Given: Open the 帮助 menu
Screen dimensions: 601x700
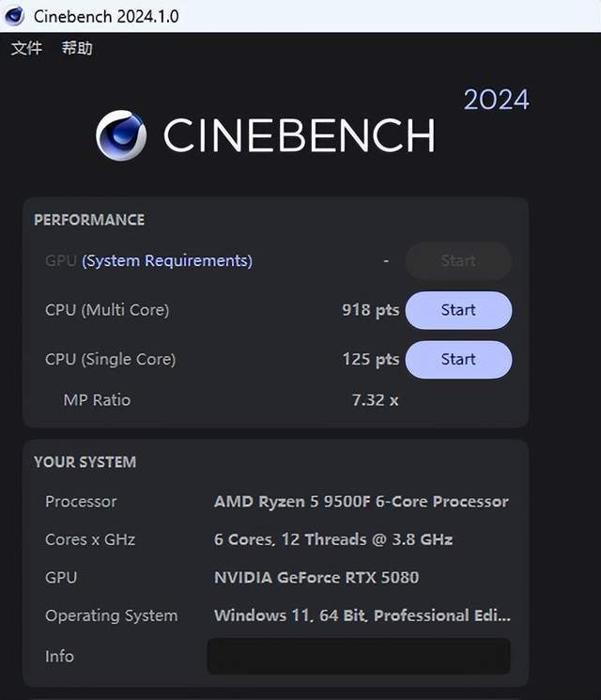Looking at the screenshot, I should [77, 48].
